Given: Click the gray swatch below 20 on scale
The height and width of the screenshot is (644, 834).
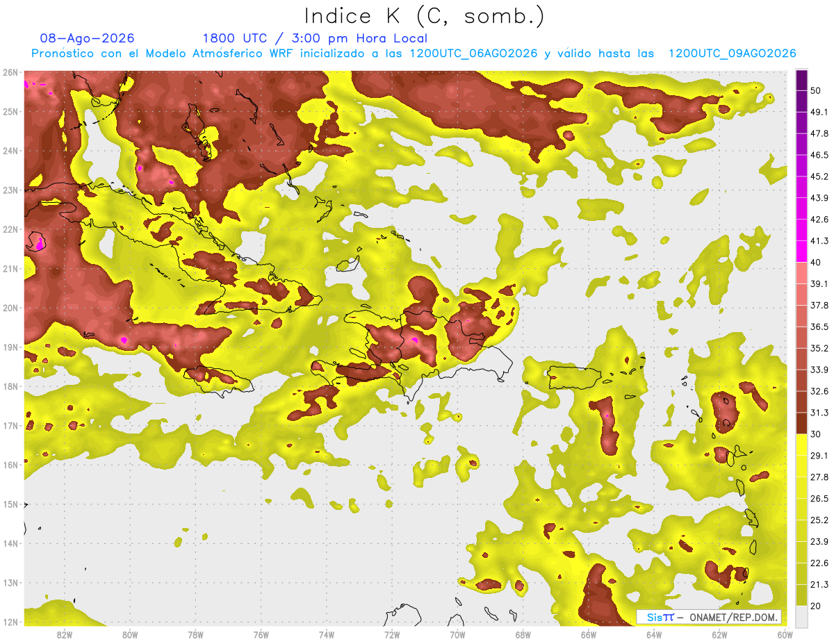Looking at the screenshot, I should click(x=801, y=616).
